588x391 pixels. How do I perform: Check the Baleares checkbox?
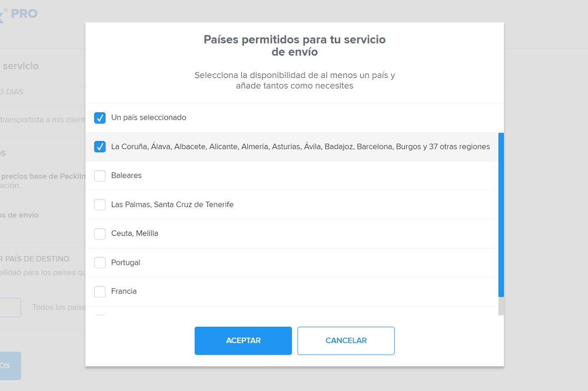(100, 176)
